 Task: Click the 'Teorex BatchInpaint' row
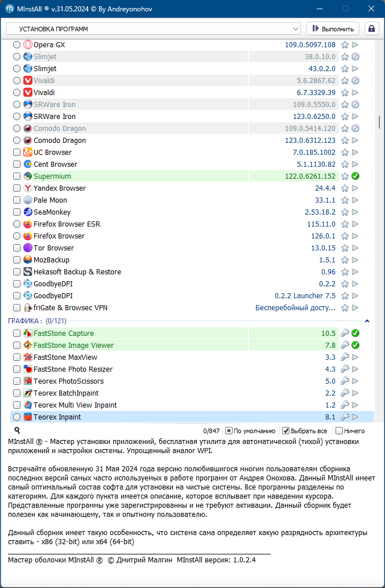(x=192, y=393)
